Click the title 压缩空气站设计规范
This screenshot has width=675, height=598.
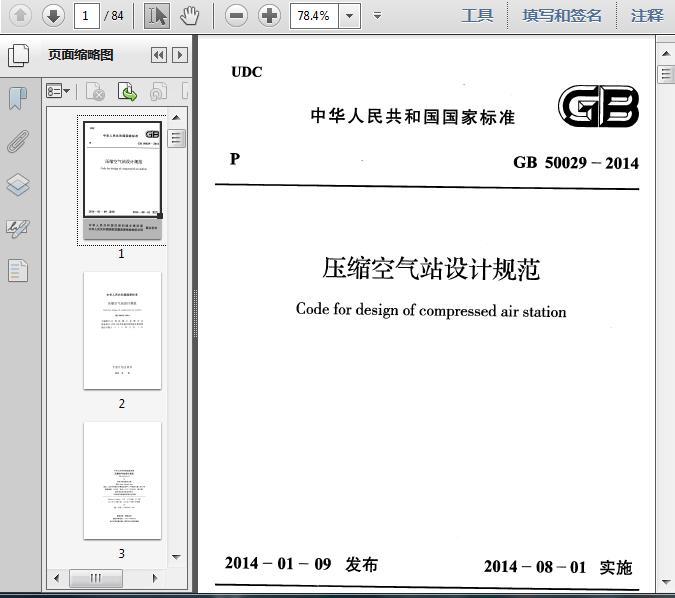[431, 269]
